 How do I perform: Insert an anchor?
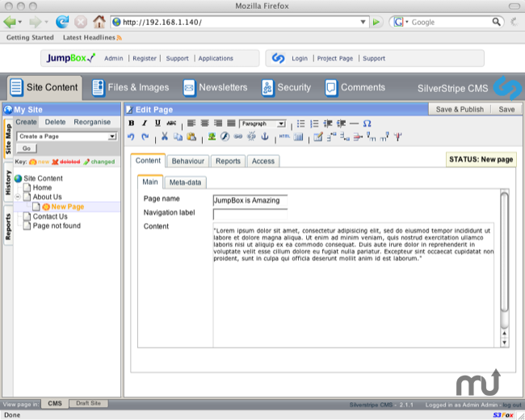pos(265,136)
